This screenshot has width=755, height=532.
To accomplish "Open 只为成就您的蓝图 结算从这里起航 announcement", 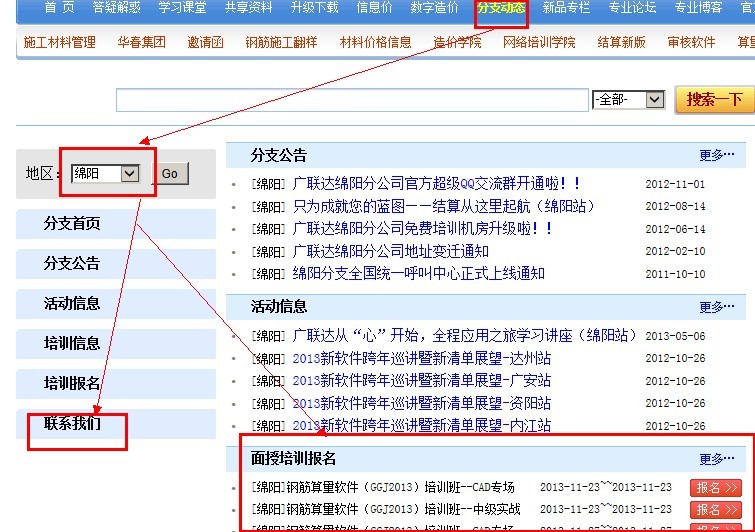I will pyautogui.click(x=443, y=206).
